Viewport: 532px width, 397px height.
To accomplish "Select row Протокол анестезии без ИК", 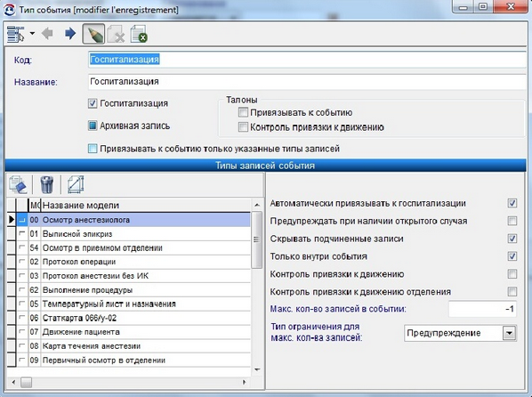I will click(129, 276).
